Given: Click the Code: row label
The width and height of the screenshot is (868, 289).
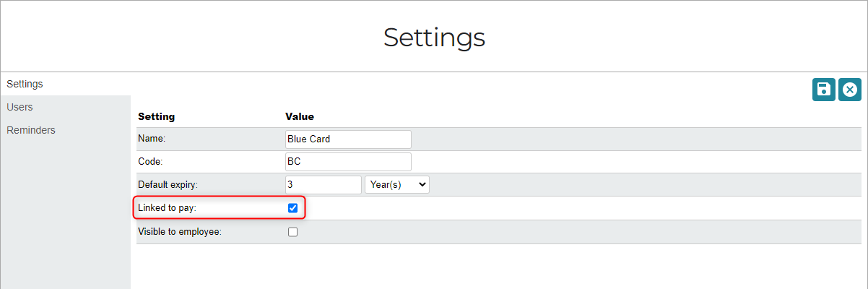Looking at the screenshot, I should point(151,162).
